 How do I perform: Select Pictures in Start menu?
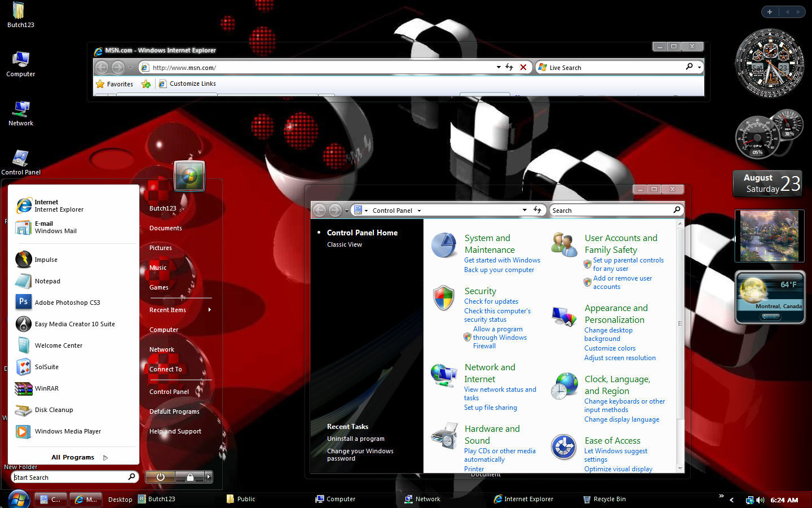coord(161,248)
